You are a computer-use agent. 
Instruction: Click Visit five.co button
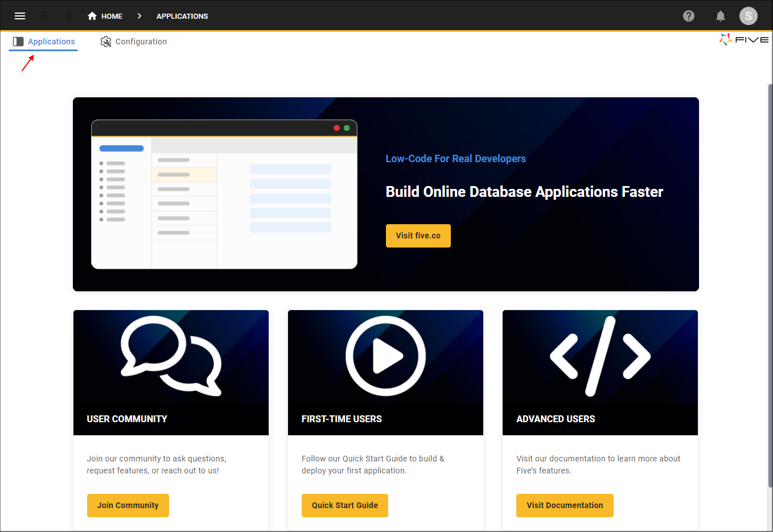(418, 236)
